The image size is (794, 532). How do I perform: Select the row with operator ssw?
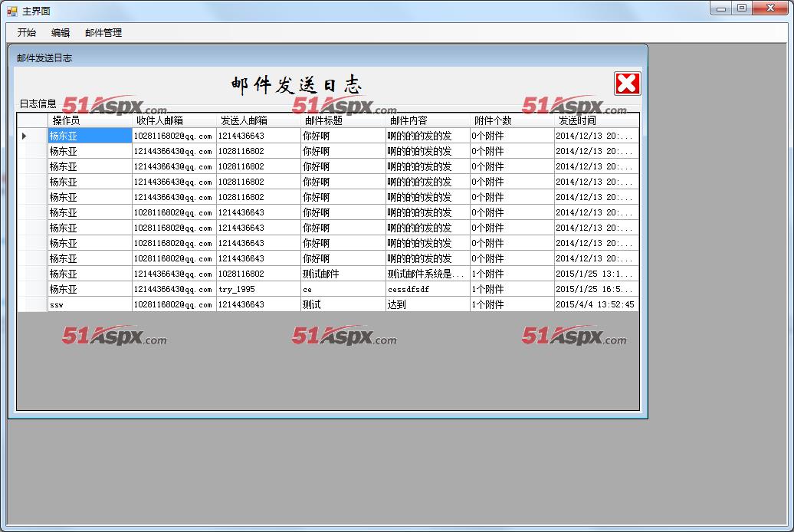tap(90, 304)
